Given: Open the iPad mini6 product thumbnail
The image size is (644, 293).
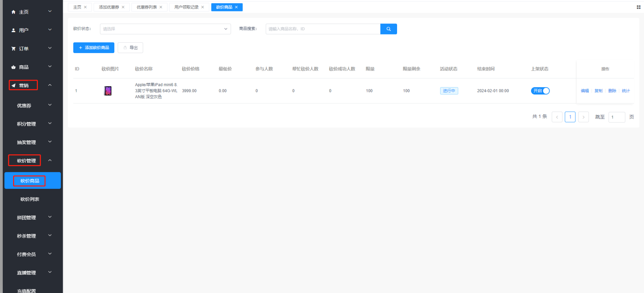Looking at the screenshot, I should click(x=108, y=91).
